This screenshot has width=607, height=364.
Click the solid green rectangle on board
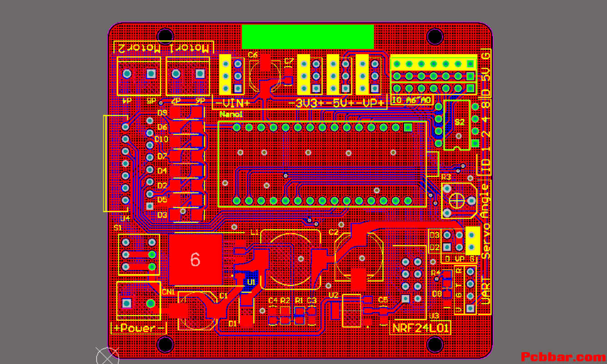(308, 37)
